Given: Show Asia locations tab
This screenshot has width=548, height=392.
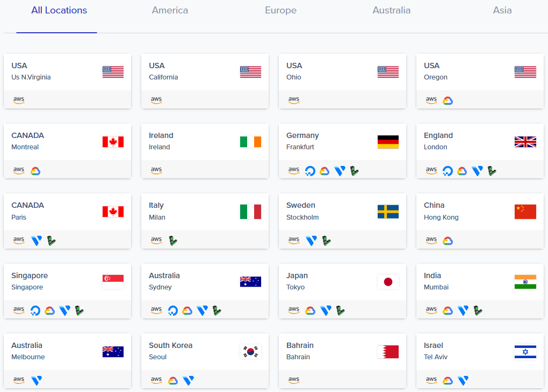Looking at the screenshot, I should tap(502, 11).
